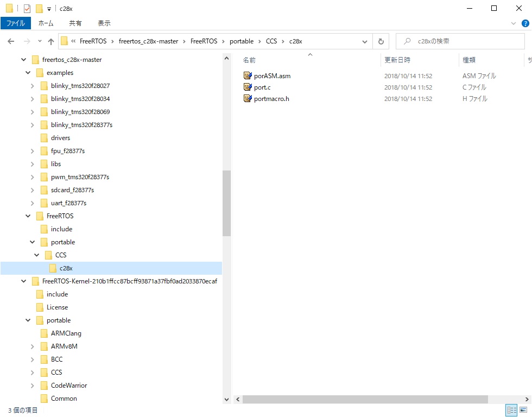Click the file list horizontal scrollbar thumb
This screenshot has width=532, height=417.
click(x=365, y=400)
